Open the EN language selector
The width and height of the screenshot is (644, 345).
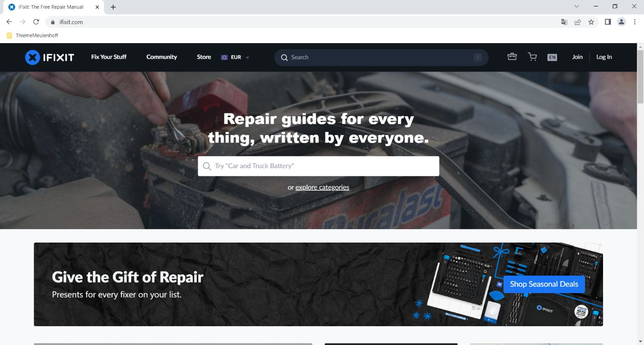tap(552, 57)
